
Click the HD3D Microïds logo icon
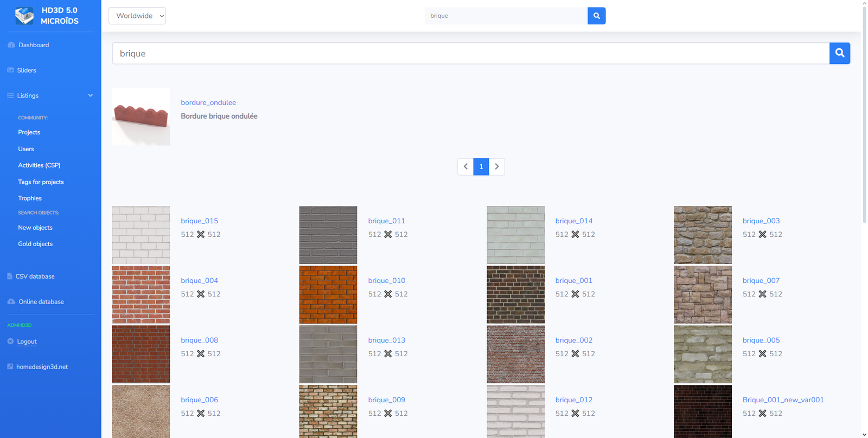tap(24, 16)
